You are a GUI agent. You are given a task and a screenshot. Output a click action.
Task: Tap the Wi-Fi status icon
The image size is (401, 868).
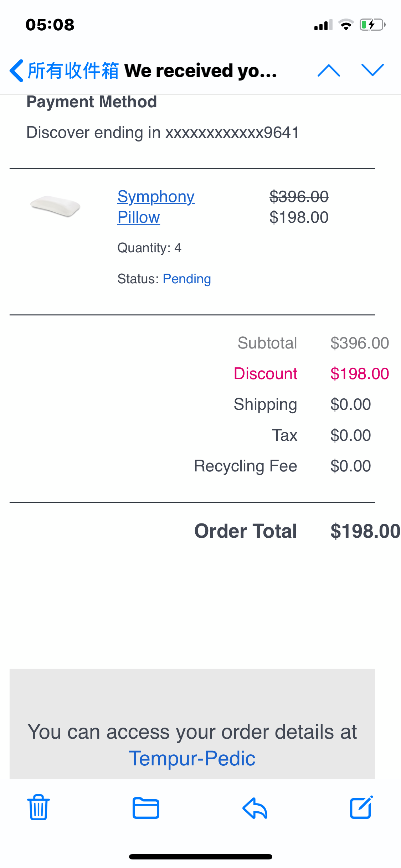tap(346, 25)
